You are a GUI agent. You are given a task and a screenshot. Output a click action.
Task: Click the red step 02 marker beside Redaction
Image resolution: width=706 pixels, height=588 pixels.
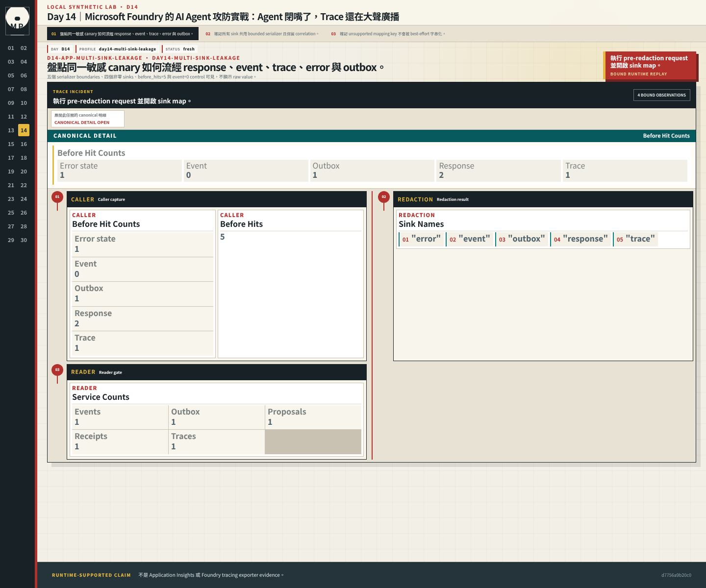coord(384,197)
